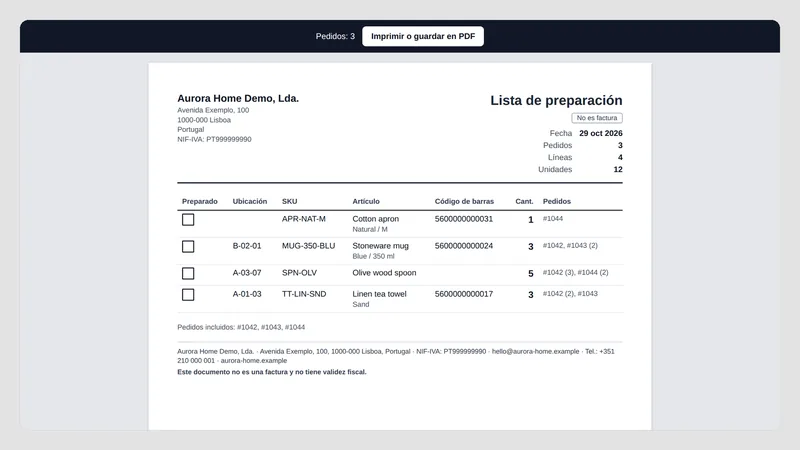Click the fiscal disclaimer Este documento no es una factura
Screen dimensions: 800x450
271,372
